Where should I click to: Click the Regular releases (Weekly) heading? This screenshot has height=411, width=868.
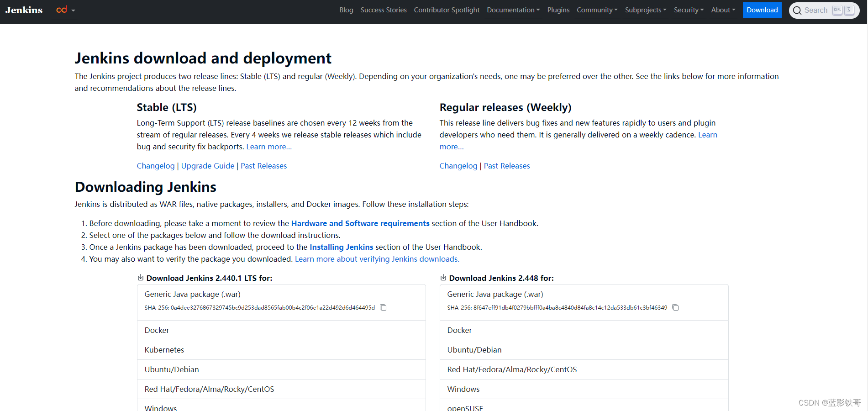click(505, 107)
